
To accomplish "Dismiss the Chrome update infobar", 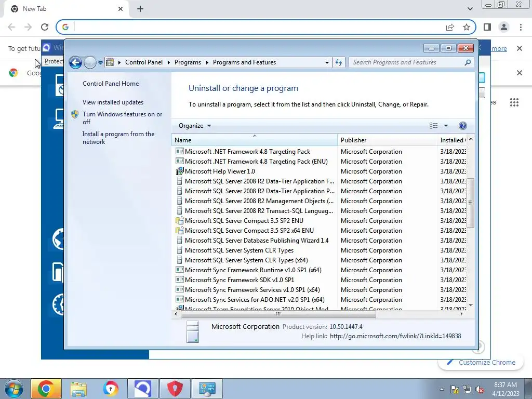I will pyautogui.click(x=520, y=48).
